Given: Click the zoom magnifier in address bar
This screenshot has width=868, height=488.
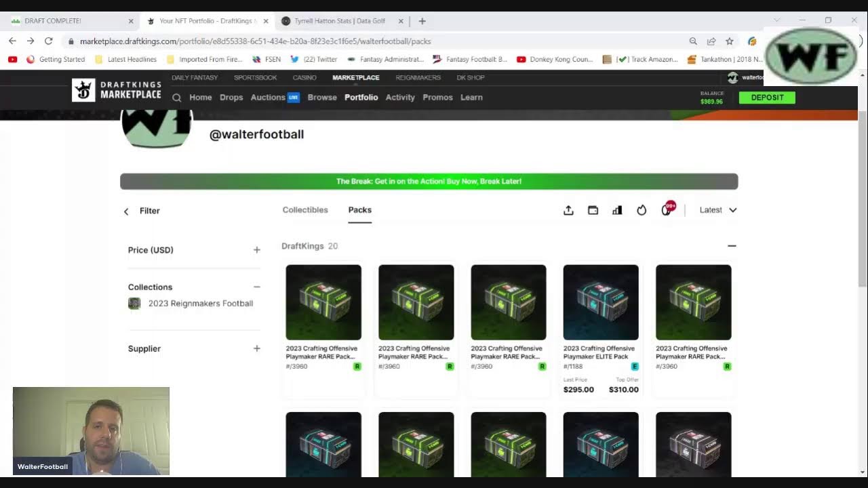Looking at the screenshot, I should tap(693, 41).
